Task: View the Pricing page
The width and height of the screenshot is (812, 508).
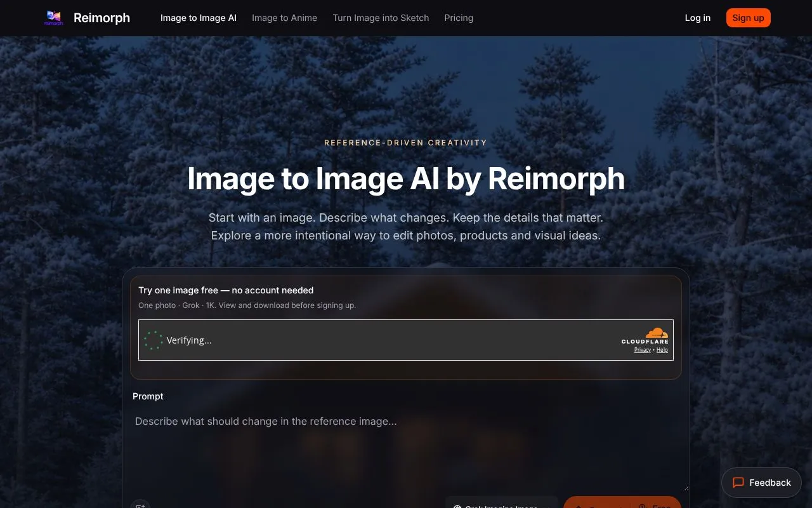Action: click(x=459, y=18)
